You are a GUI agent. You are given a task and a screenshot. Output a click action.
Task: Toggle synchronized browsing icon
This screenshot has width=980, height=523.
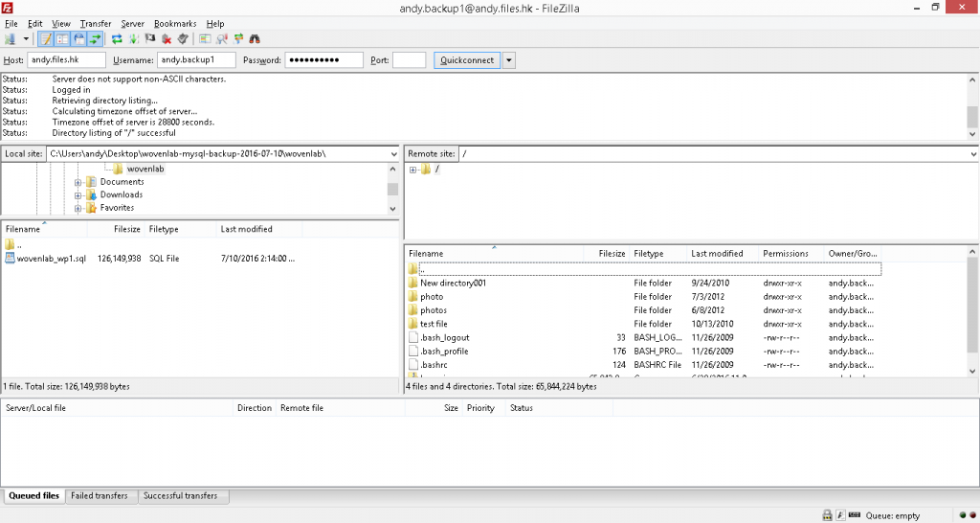coord(238,38)
